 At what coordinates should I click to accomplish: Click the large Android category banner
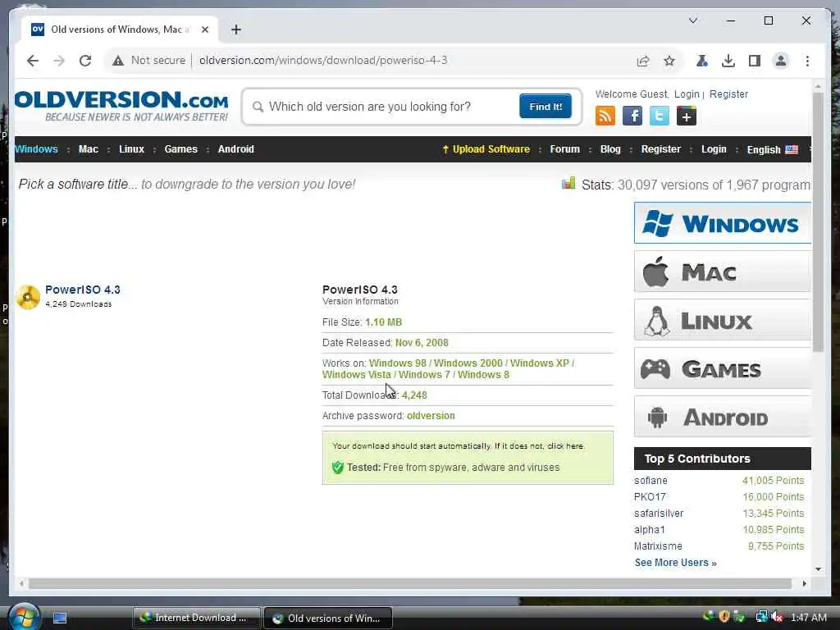(722, 416)
